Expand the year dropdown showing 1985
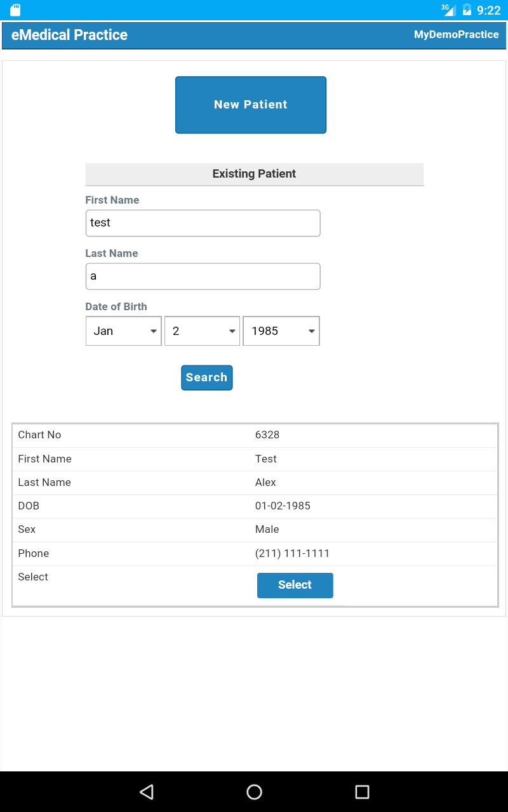This screenshot has width=508, height=812. [281, 331]
